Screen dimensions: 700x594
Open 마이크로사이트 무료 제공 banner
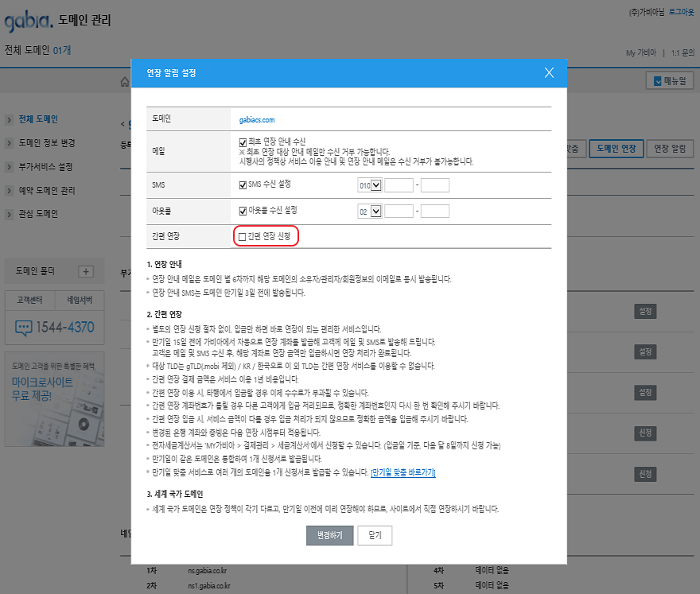54,399
